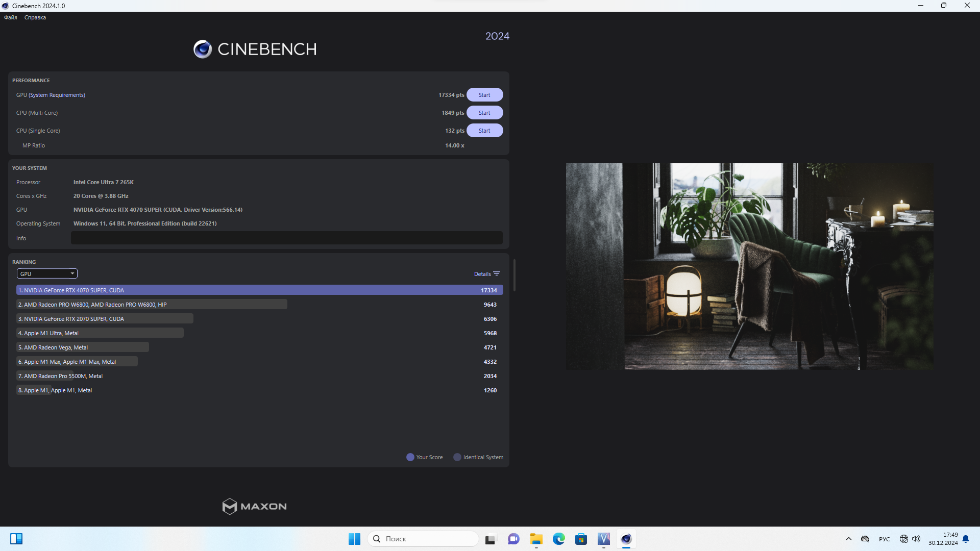Screen dimensions: 980x551
Task: Select NVIDIA GeForce RTX 4070 SUPER ranking row
Action: click(259, 290)
